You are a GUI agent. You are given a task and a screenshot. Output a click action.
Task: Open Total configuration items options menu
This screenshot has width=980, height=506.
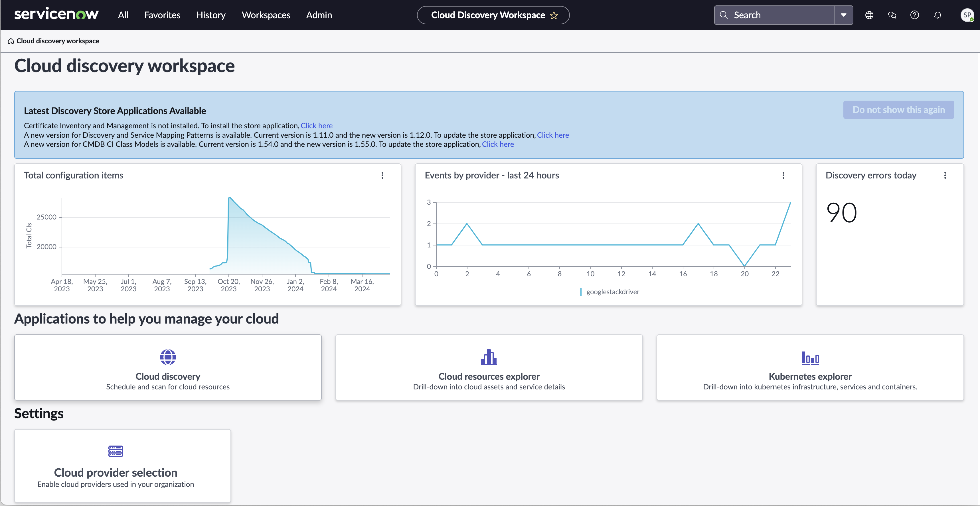coord(382,175)
